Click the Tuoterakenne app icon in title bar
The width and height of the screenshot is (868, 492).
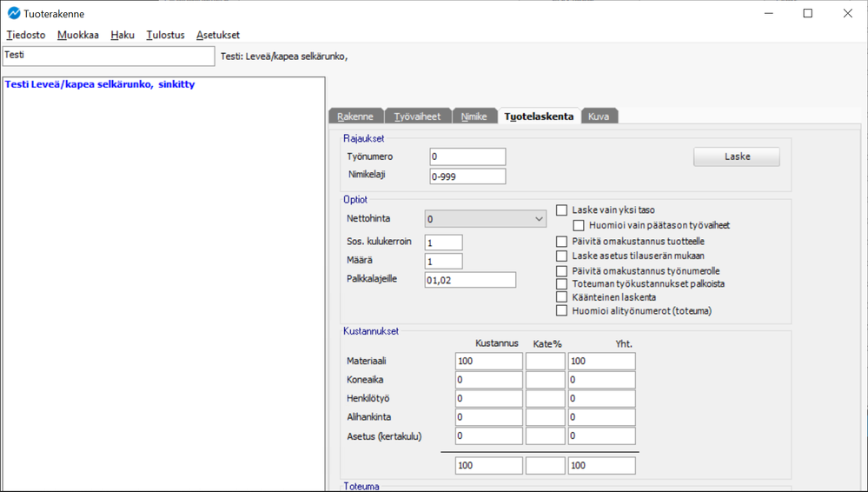coord(14,13)
